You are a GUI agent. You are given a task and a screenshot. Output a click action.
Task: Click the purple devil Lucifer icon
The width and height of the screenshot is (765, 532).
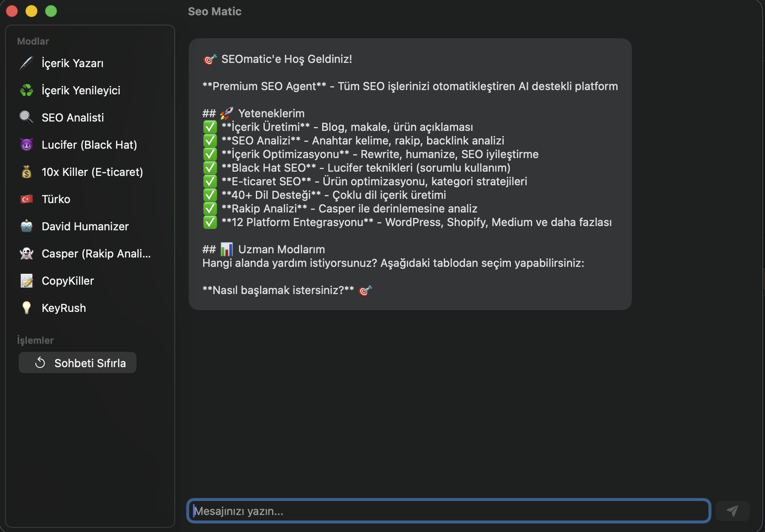tap(26, 144)
